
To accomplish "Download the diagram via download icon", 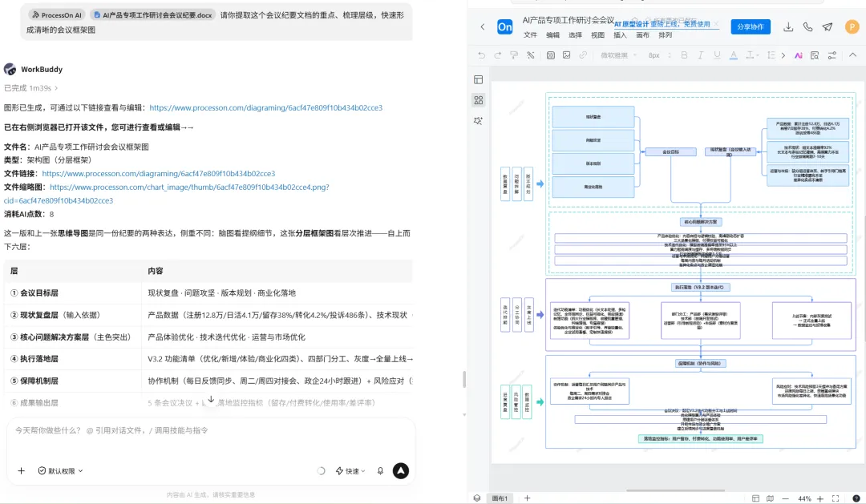I will pos(788,26).
